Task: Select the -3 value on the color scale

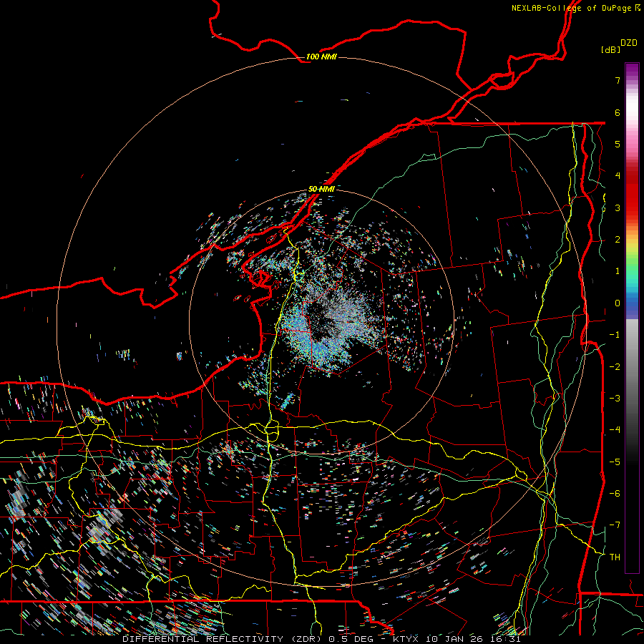Action: coord(615,399)
